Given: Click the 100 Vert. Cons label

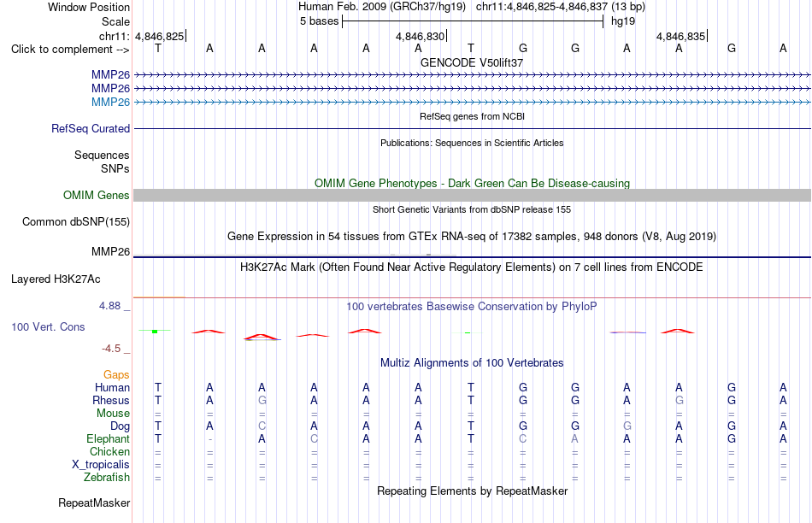Looking at the screenshot, I should pos(48,326).
